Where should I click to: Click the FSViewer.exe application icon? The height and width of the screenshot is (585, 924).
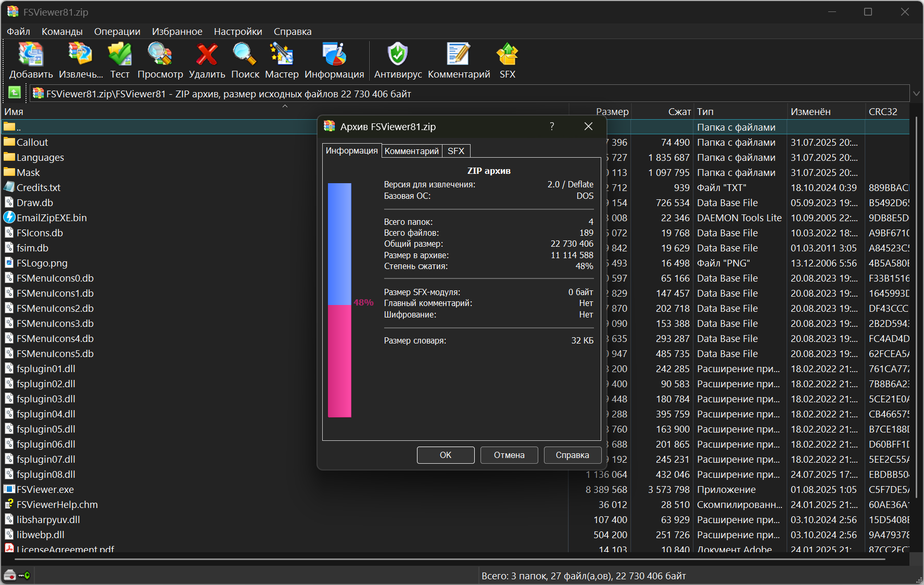click(x=9, y=489)
